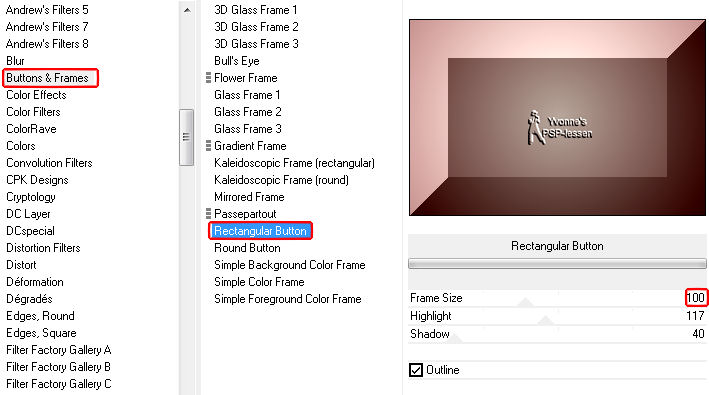Click the marker icon beside Gradient Frame
The image size is (709, 395).
click(x=208, y=146)
